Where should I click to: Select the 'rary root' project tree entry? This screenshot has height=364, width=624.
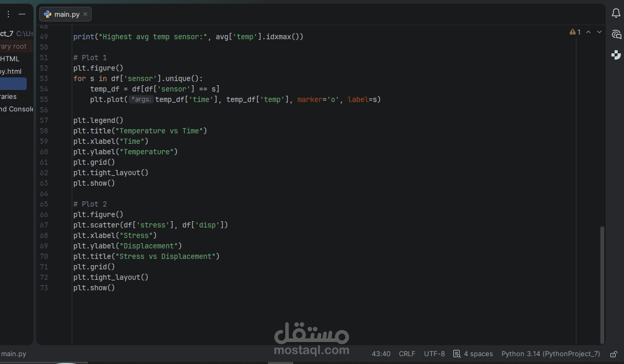[x=13, y=47]
